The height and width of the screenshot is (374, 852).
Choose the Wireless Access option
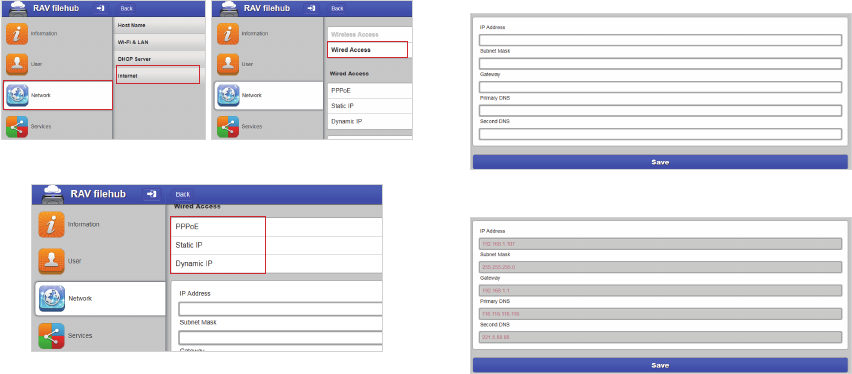[x=370, y=34]
